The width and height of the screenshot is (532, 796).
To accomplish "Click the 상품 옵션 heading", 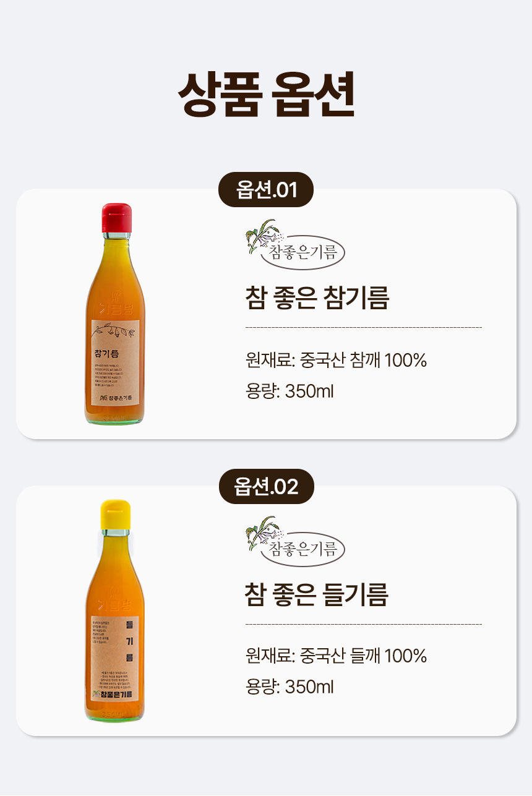I will tap(266, 96).
